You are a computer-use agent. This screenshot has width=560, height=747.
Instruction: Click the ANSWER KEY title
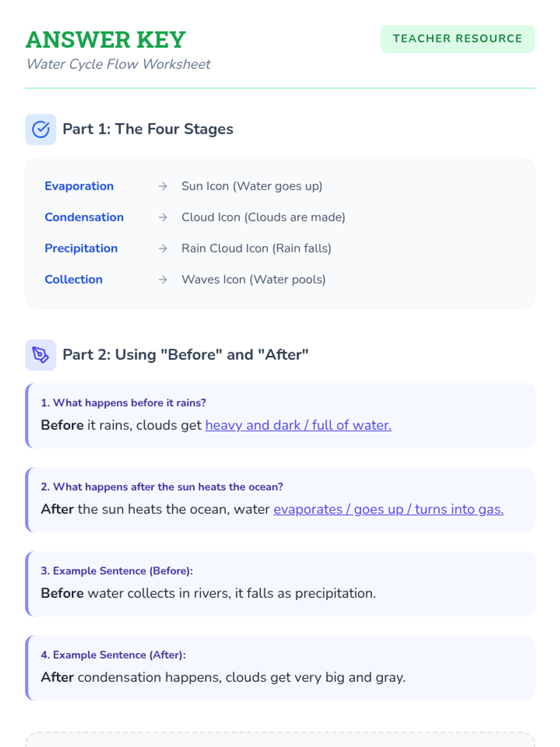click(x=105, y=40)
